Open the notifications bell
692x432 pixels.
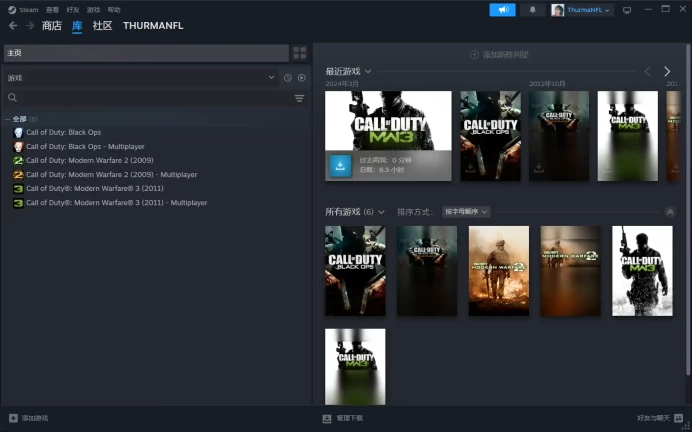(x=532, y=10)
